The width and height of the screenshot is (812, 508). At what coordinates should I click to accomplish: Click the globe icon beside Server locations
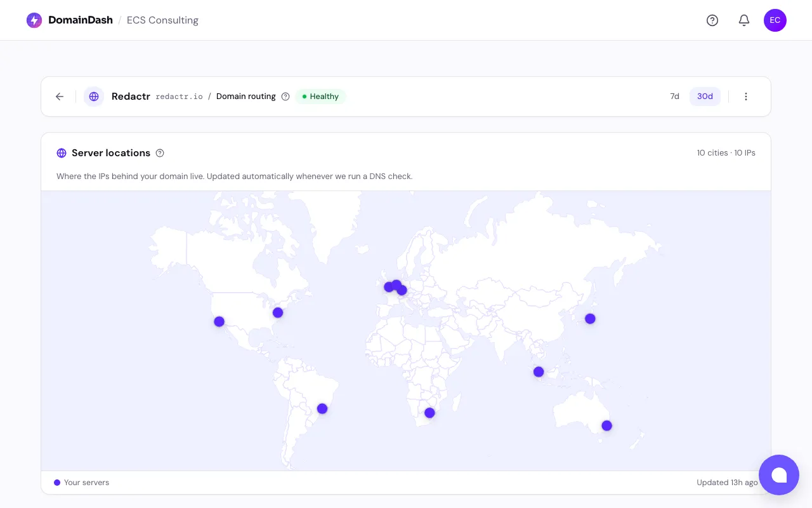62,153
